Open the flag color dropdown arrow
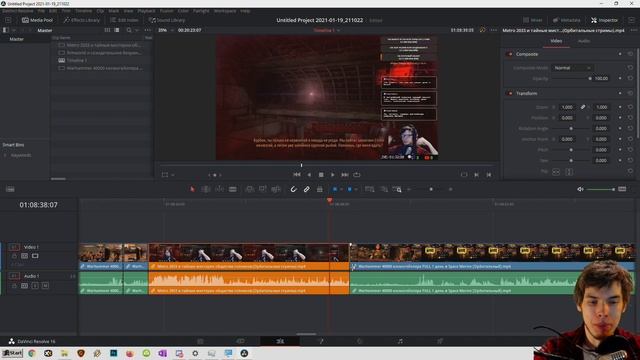Screen dimensions: 640x360 click(341, 189)
